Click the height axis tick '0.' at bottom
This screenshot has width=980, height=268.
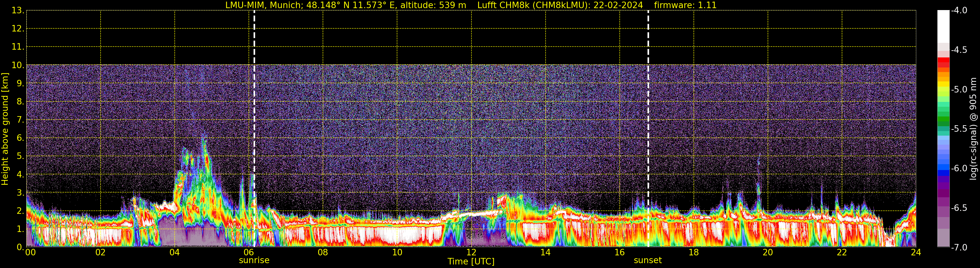[x=20, y=248]
